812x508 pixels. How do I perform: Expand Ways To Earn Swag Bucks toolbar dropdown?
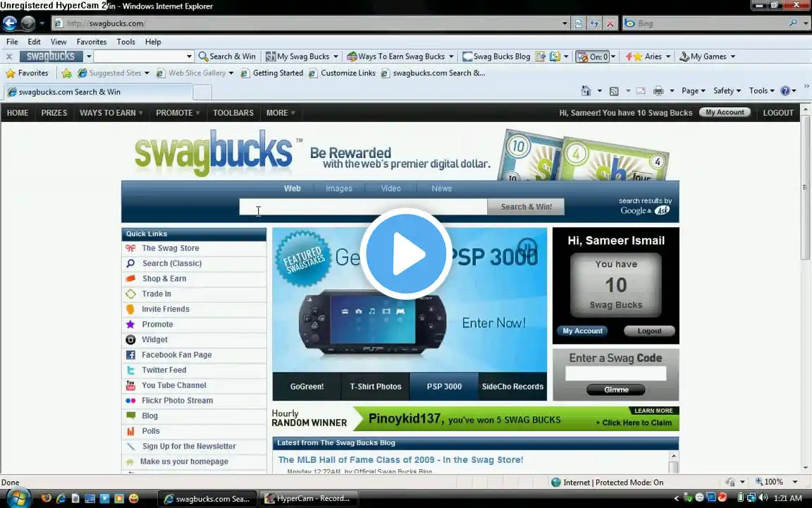click(x=451, y=56)
